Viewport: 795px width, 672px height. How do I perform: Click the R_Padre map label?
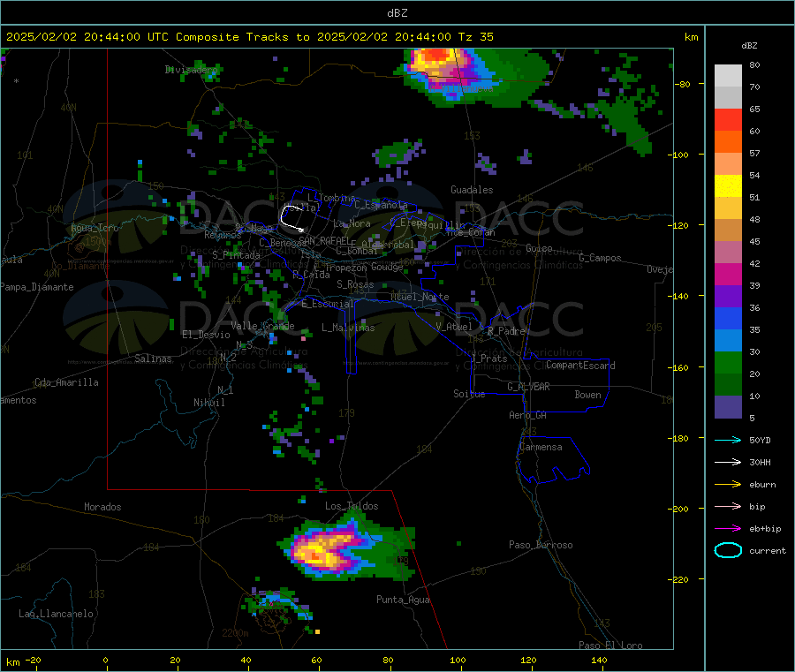(x=506, y=331)
